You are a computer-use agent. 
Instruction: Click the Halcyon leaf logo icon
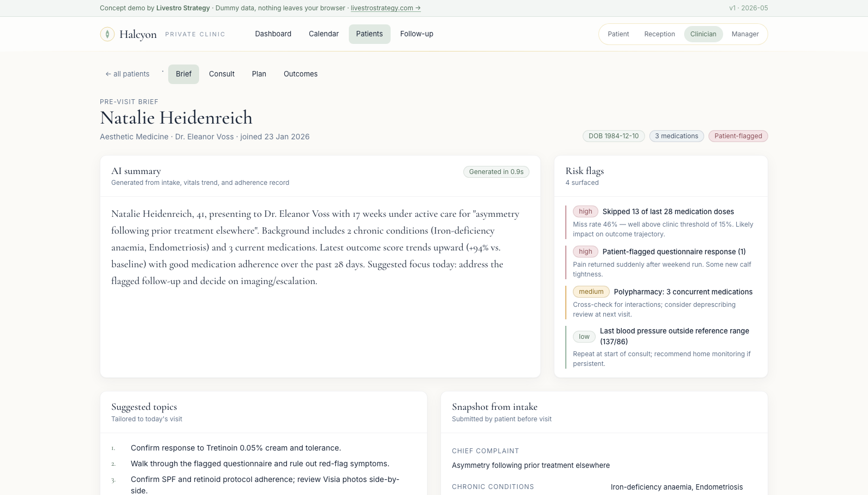107,34
